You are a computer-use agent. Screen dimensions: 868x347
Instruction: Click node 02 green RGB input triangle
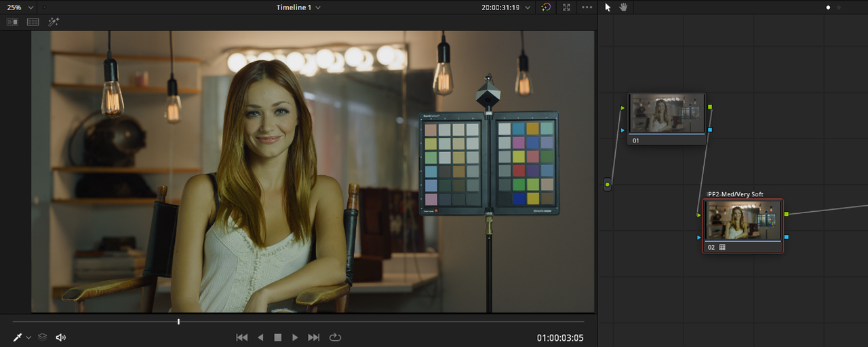[699, 215]
